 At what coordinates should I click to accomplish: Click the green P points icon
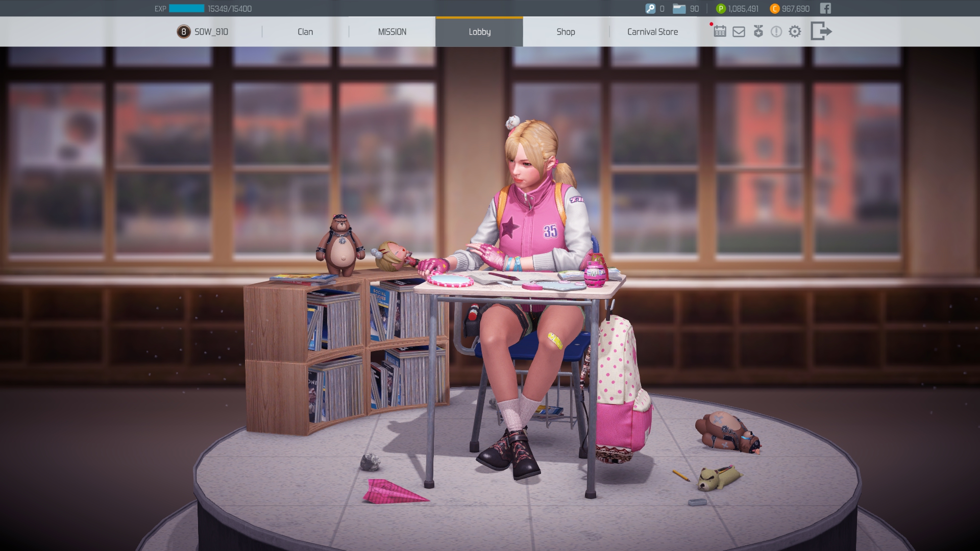[x=721, y=9]
